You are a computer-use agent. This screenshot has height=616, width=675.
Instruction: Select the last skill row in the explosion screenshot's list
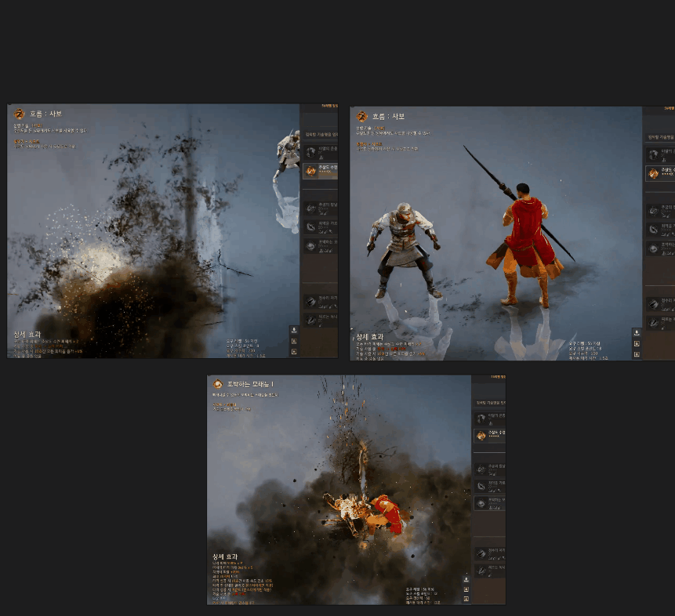(x=321, y=320)
